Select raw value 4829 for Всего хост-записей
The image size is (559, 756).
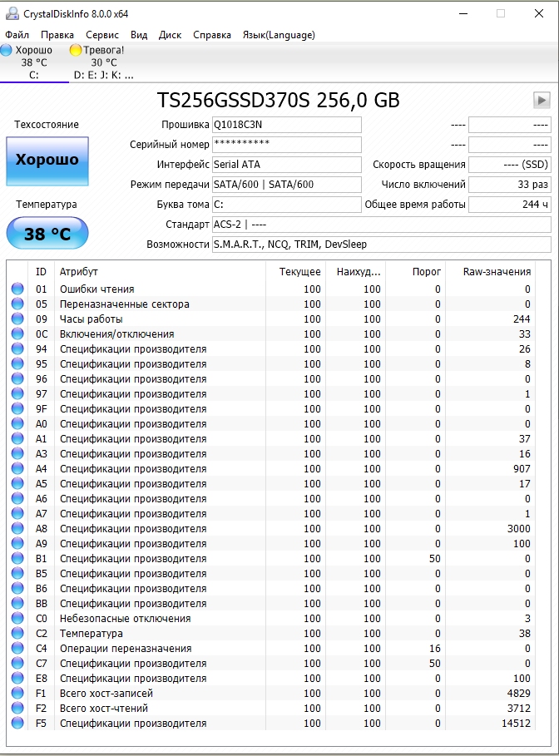[x=518, y=694]
